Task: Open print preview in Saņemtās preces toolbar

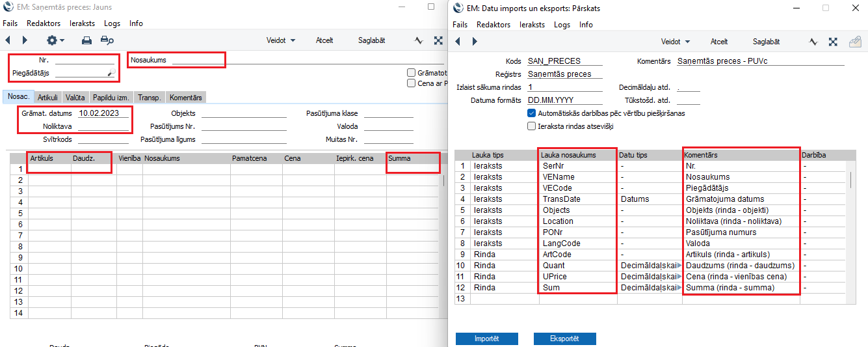Action: click(x=107, y=40)
